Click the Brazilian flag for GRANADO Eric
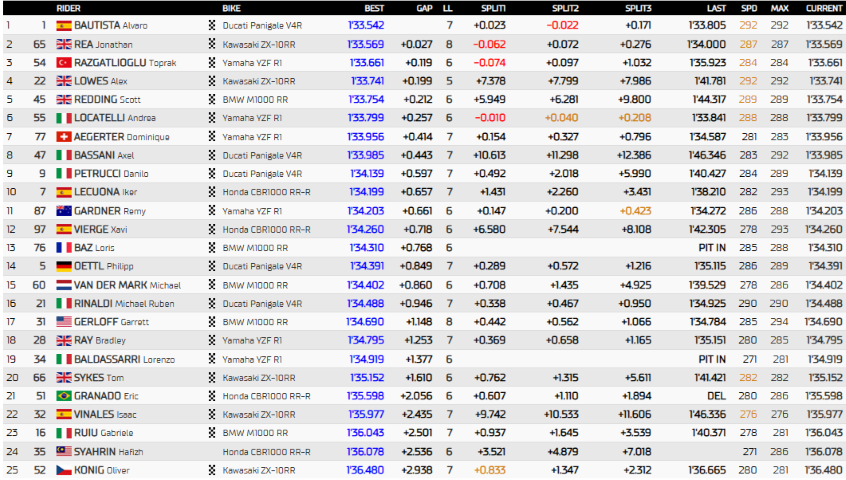Image resolution: width=846 pixels, height=480 pixels. point(64,396)
